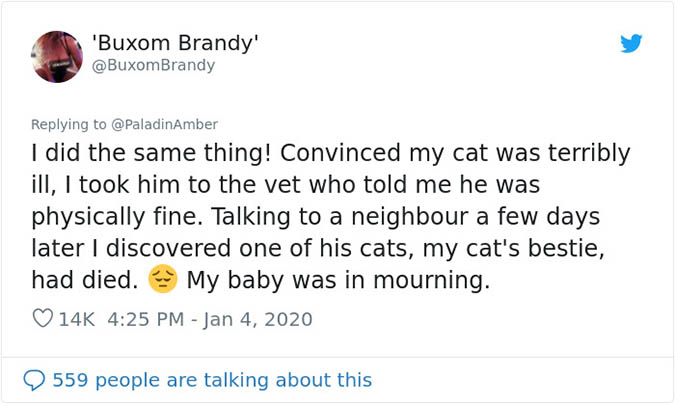
Task: Like the tweet with the heart icon
Action: click(43, 320)
